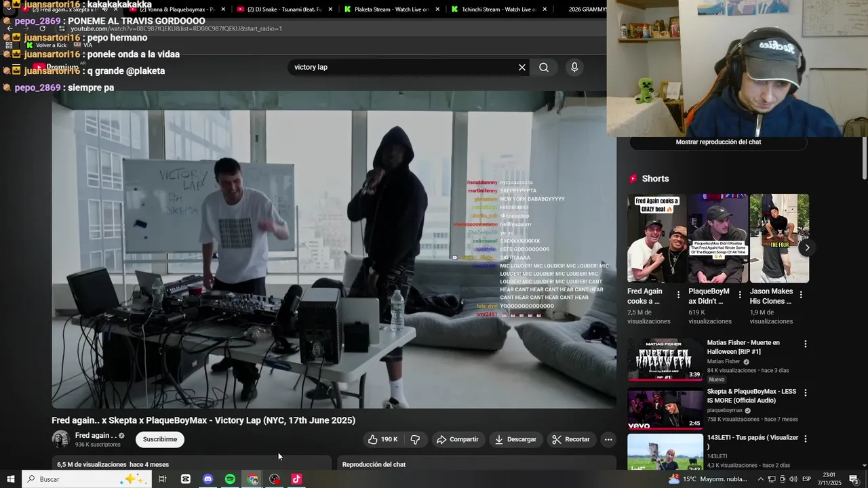868x488 pixels.
Task: Open options for LESS IS MORE video
Action: point(806,393)
